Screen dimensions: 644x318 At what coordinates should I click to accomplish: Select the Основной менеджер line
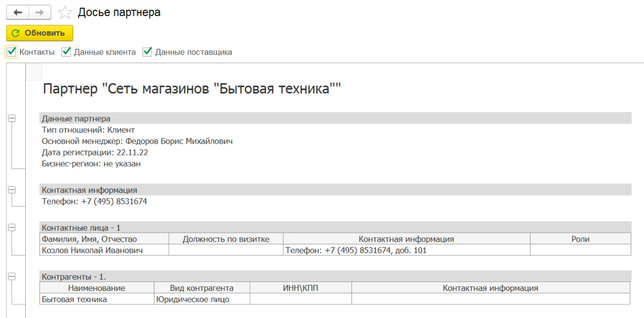[137, 141]
